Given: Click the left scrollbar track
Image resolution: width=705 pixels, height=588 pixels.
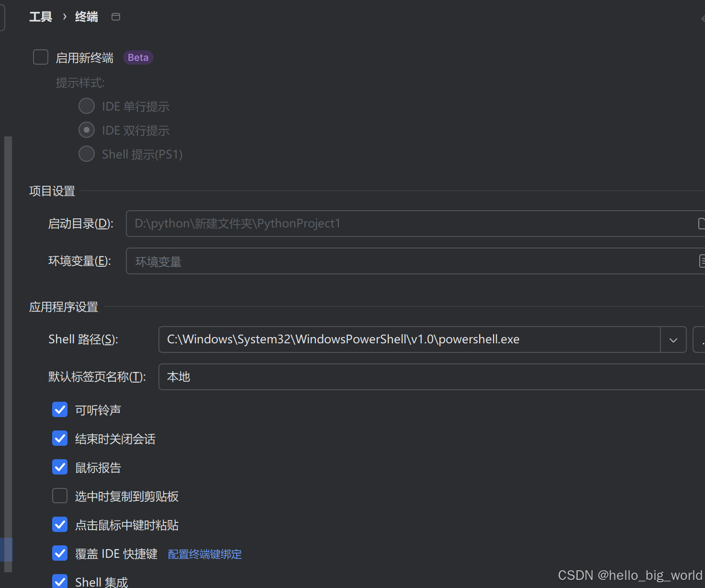Looking at the screenshot, I should coord(7,335).
